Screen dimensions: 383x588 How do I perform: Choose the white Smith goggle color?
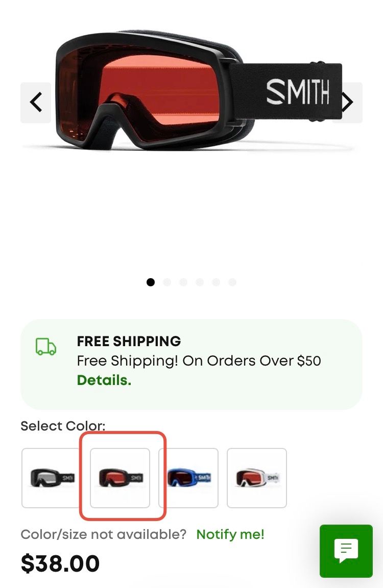pyautogui.click(x=257, y=478)
